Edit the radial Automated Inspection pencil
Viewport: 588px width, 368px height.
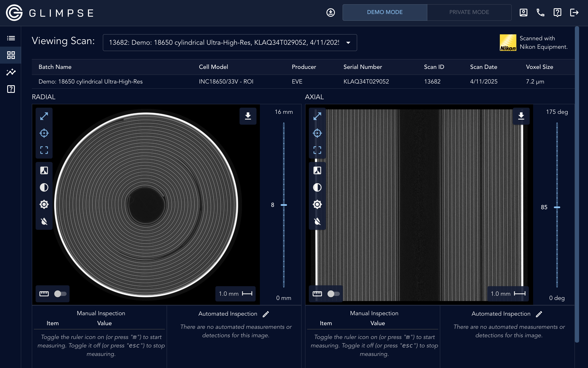click(266, 314)
